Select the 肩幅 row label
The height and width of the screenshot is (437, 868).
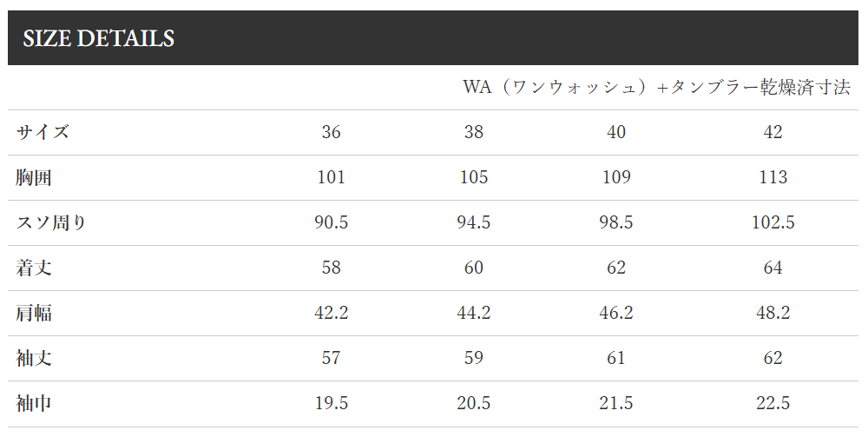[34, 313]
